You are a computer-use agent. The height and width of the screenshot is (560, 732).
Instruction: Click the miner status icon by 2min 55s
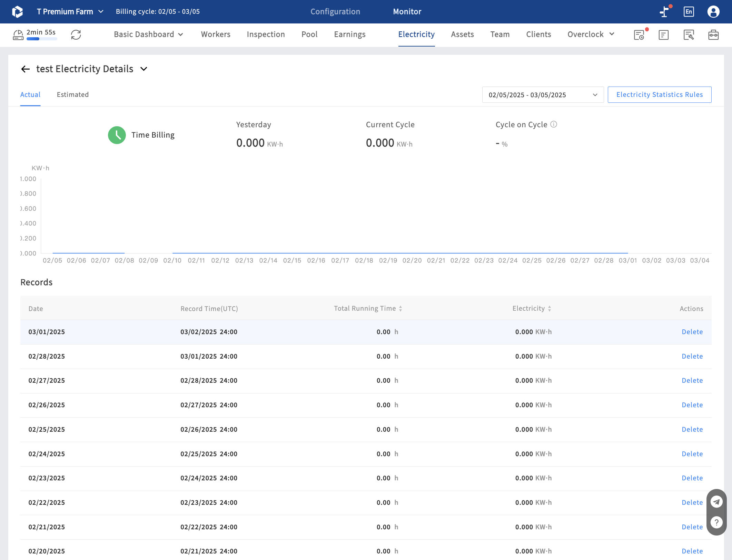18,35
